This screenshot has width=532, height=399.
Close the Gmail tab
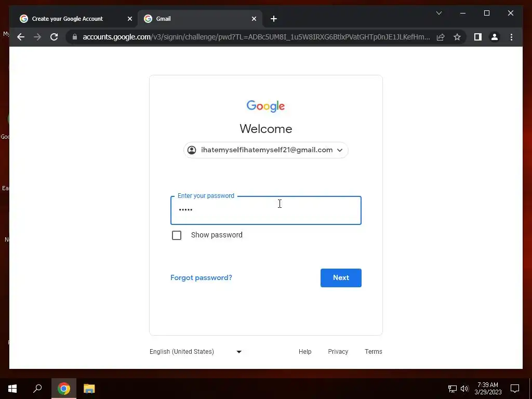click(x=254, y=19)
